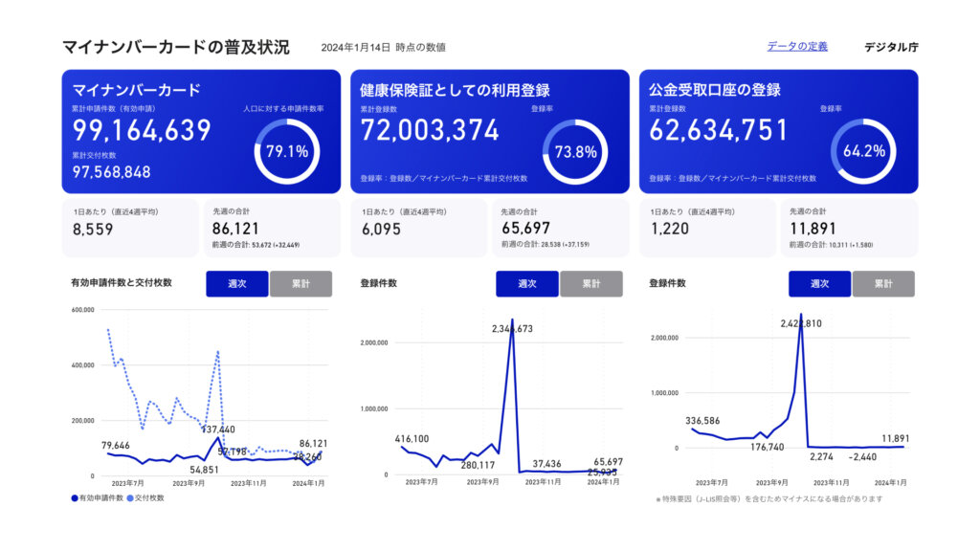The image size is (980, 551).
Task: Click the 有効申請件数 legend marker
Action: pos(75,498)
